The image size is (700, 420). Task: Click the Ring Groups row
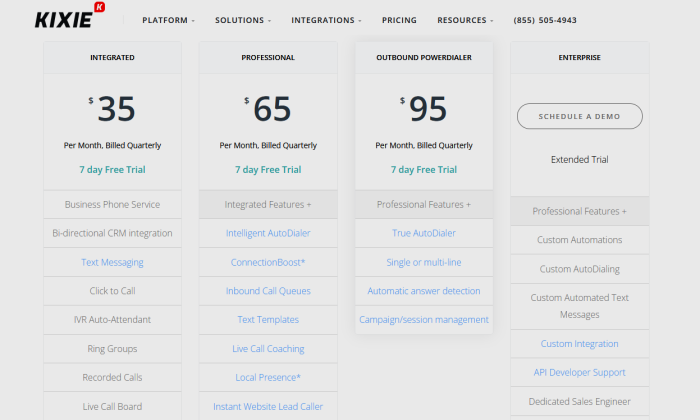click(x=112, y=349)
